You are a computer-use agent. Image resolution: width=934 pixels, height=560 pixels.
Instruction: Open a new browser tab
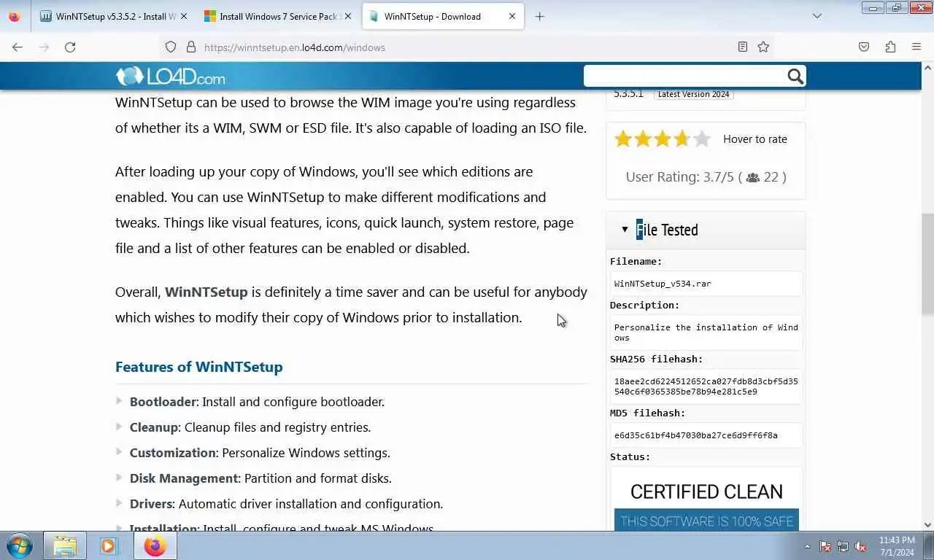pyautogui.click(x=539, y=16)
